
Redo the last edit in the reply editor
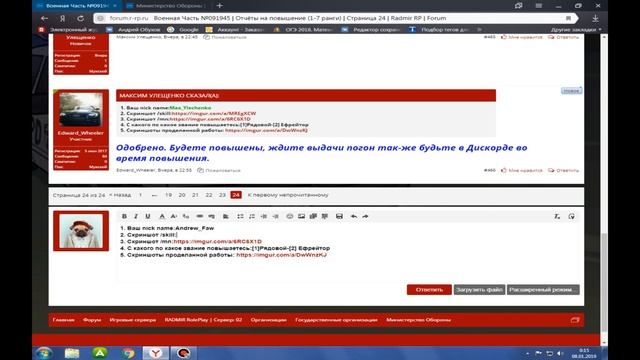(x=365, y=216)
